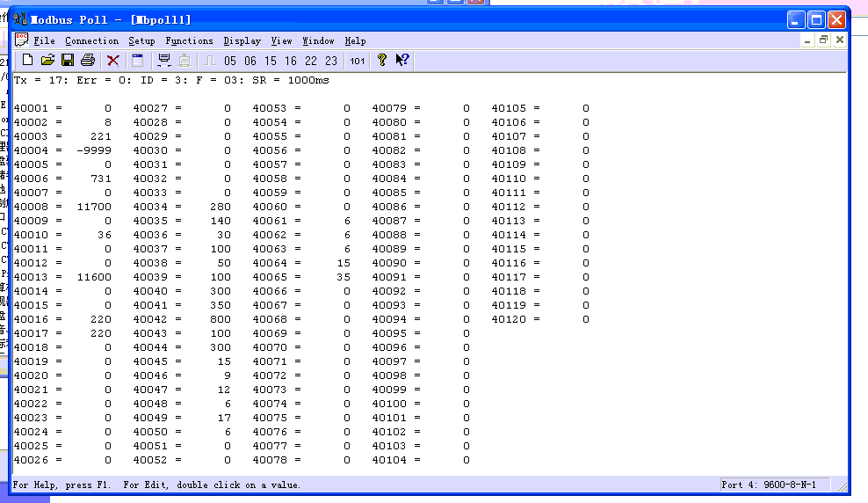Click the 101 toolbar button
This screenshot has height=503, width=868.
tap(357, 61)
